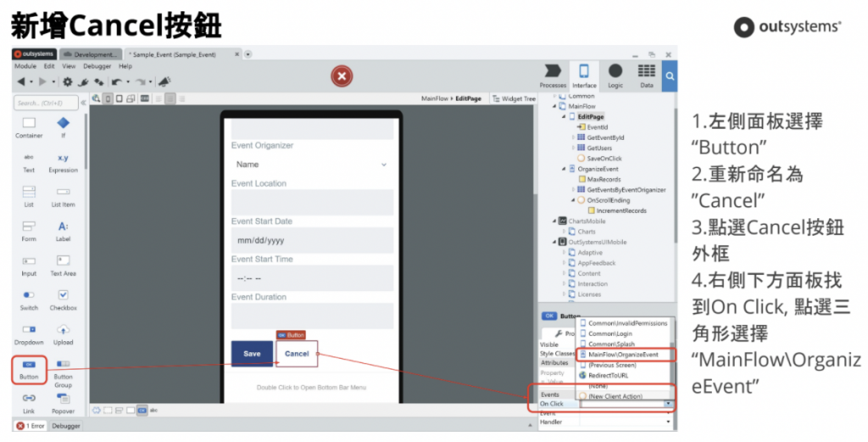The width and height of the screenshot is (868, 442).
Task: Choose the Dropdown widget in the toolbox
Action: pos(29,335)
